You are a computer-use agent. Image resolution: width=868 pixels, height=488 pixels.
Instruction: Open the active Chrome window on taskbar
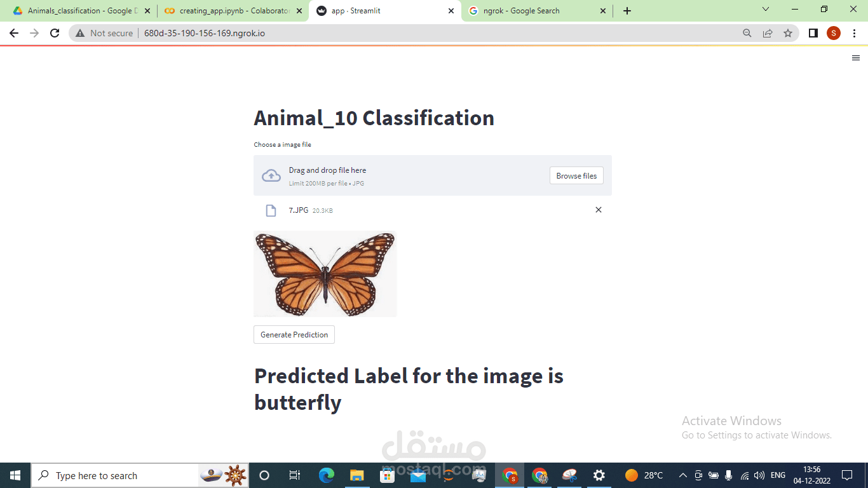click(x=510, y=475)
